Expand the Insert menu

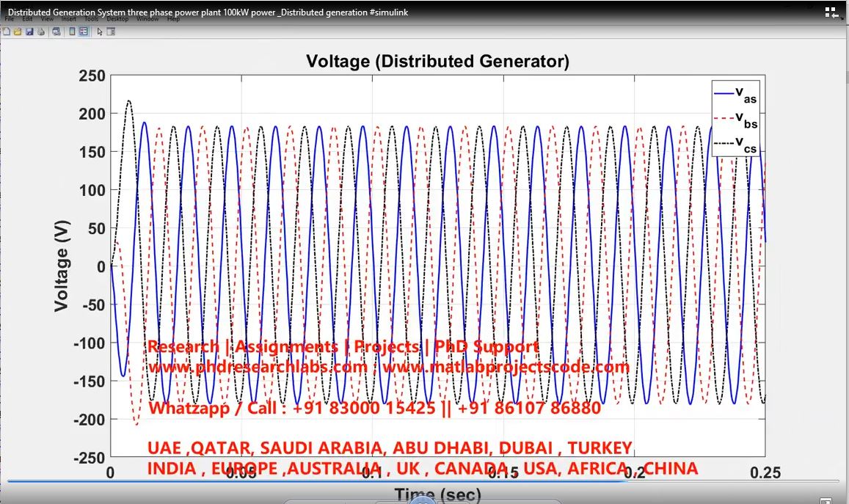[x=68, y=20]
